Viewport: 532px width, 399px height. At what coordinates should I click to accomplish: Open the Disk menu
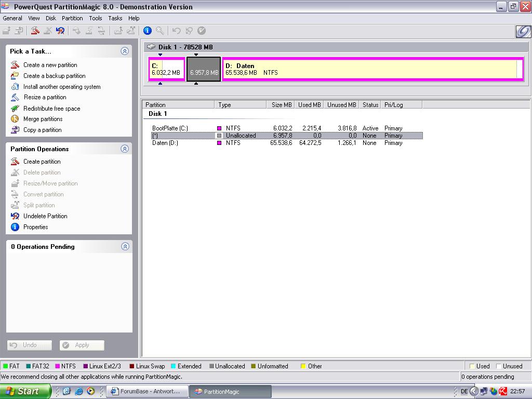[51, 18]
